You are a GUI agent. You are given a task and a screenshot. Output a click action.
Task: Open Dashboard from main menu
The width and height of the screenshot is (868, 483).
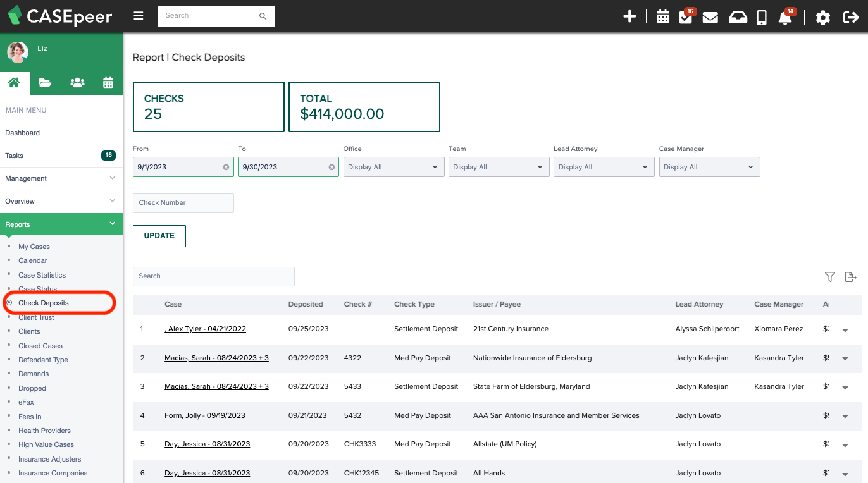click(61, 133)
